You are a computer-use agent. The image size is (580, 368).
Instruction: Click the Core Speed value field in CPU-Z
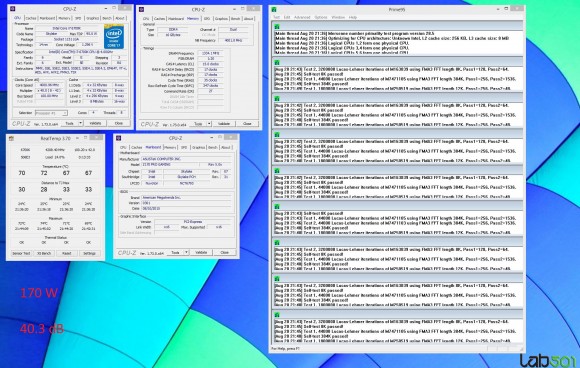point(50,85)
